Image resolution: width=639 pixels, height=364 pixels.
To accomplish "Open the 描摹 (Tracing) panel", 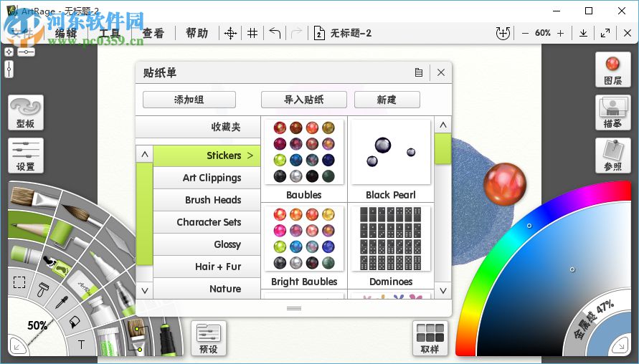I will pos(613,112).
